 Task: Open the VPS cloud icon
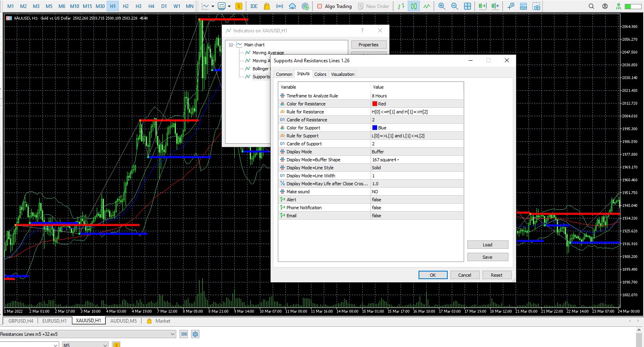pyautogui.click(x=292, y=6)
